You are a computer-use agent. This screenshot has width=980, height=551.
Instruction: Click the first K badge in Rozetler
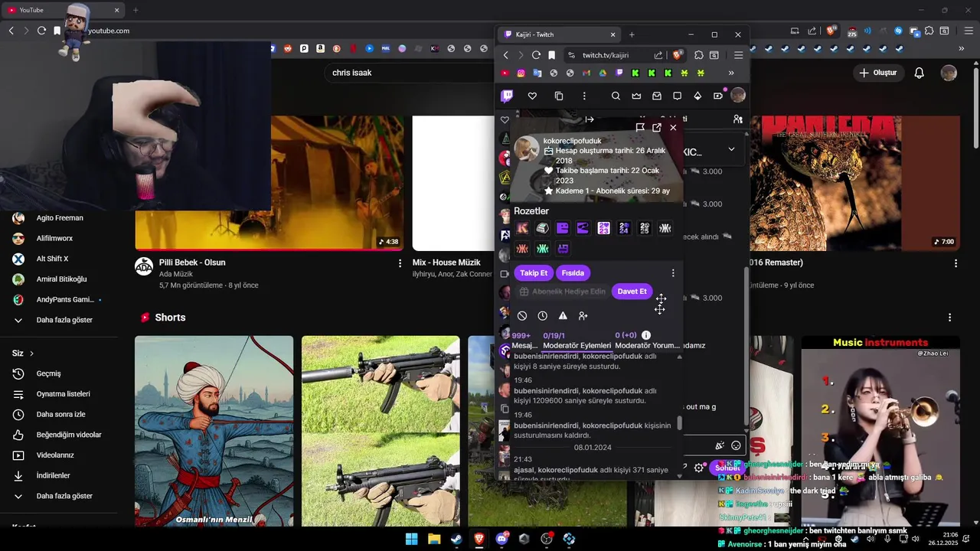click(x=522, y=228)
